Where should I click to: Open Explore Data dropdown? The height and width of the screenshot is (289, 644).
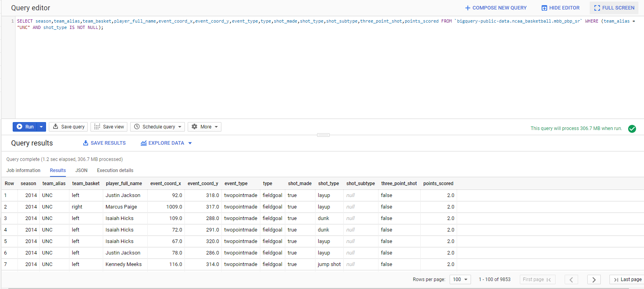[x=166, y=143]
